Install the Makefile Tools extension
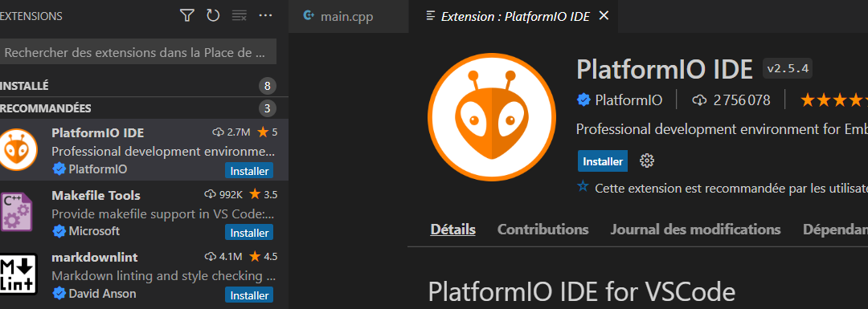868x309 pixels. (x=249, y=233)
